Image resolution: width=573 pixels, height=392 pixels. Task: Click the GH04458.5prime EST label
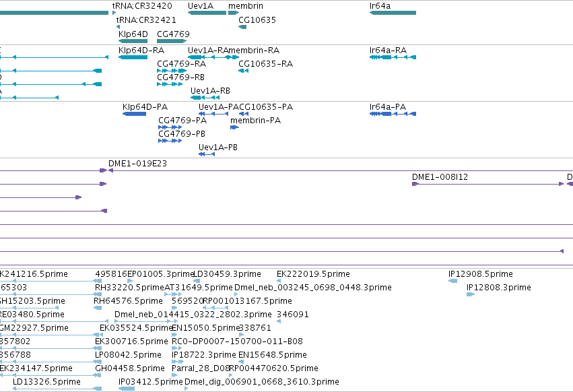(130, 368)
